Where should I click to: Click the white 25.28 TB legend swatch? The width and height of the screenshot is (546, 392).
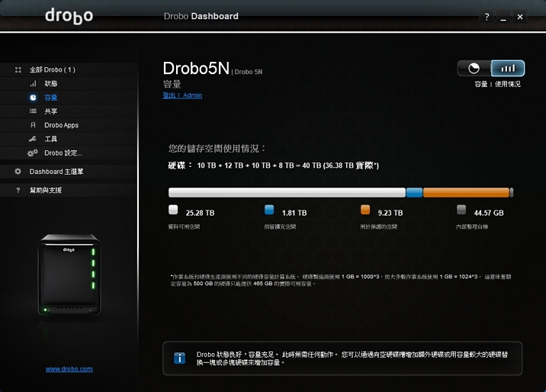pyautogui.click(x=173, y=210)
